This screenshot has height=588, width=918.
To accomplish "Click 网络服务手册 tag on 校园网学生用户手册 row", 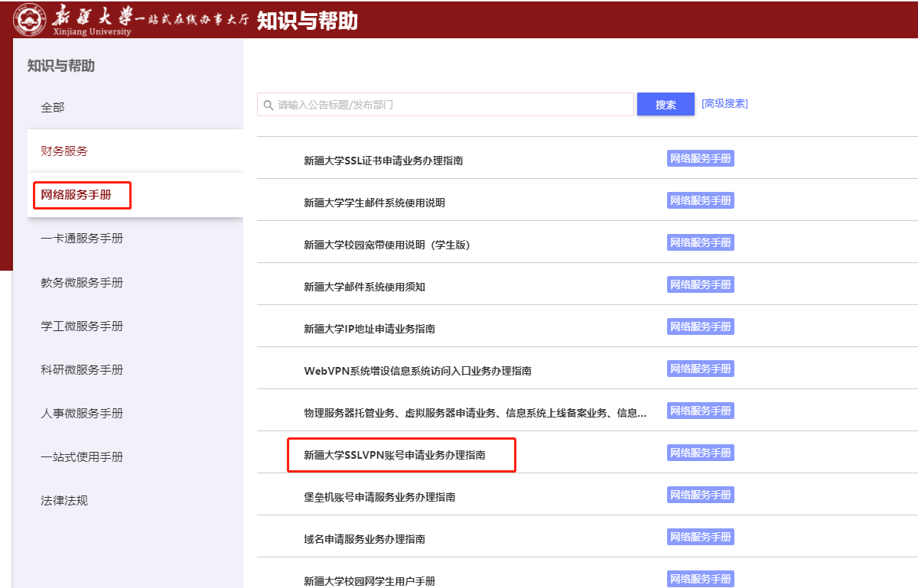I will 701,579.
